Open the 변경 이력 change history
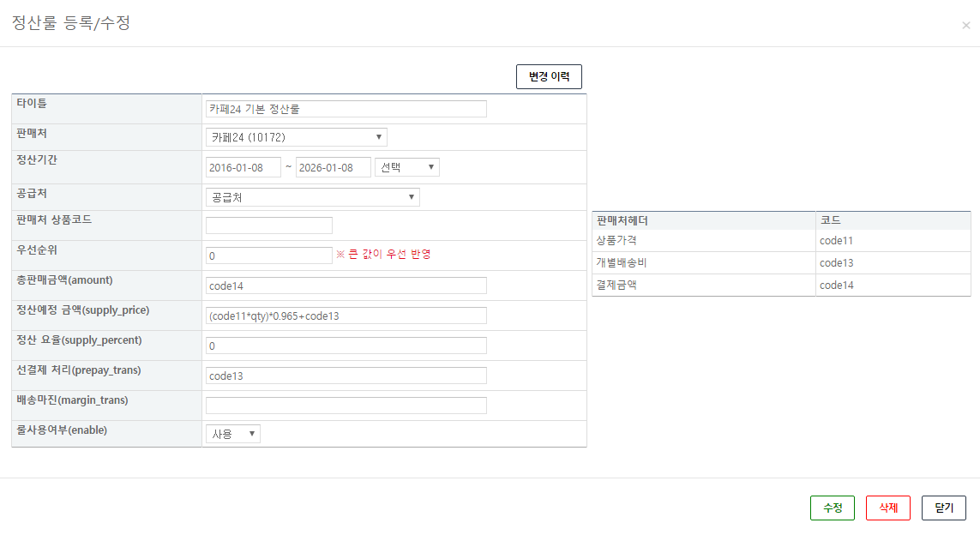Viewport: 980px width, 535px height. [x=549, y=77]
